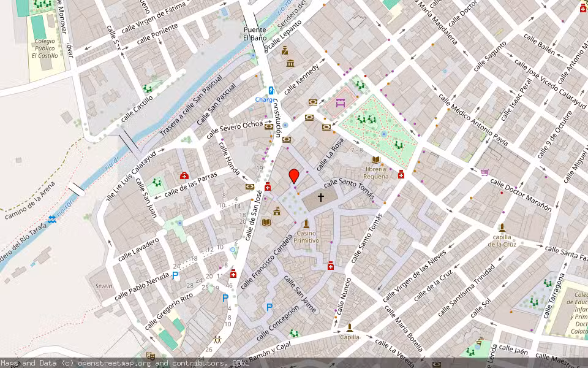The image size is (588, 368).
Task: Click the purple playground icon beside the park
Action: point(341,104)
